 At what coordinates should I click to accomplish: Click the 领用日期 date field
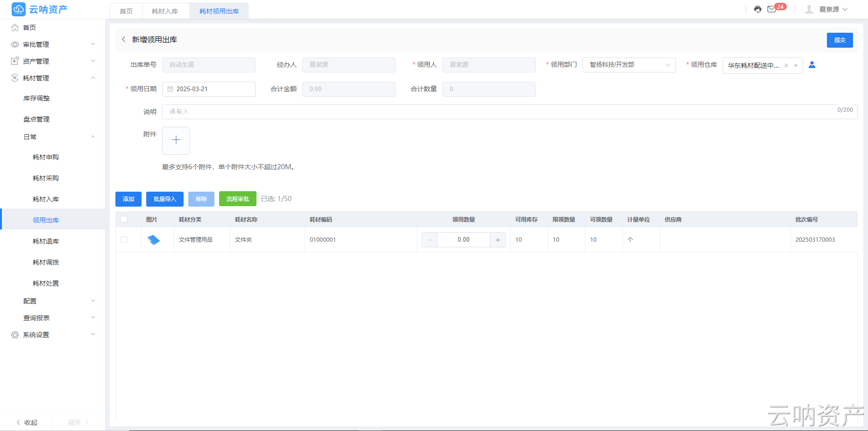pos(209,89)
